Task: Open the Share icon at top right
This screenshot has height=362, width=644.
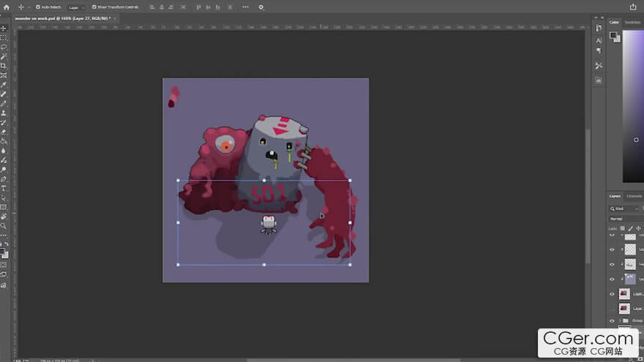Action: pyautogui.click(x=632, y=7)
